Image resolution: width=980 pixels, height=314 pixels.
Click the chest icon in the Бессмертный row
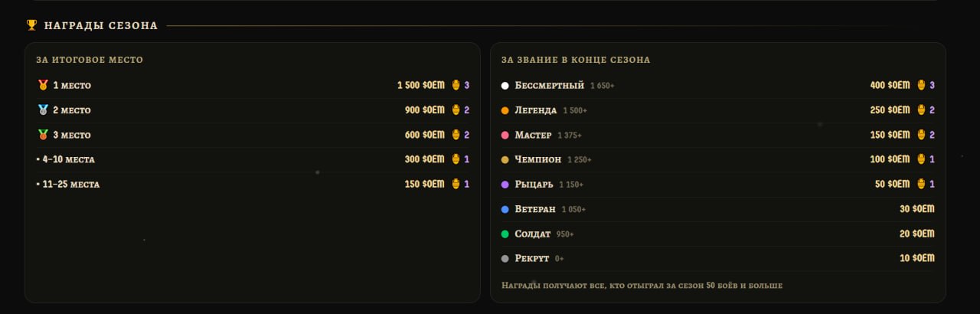pos(921,85)
